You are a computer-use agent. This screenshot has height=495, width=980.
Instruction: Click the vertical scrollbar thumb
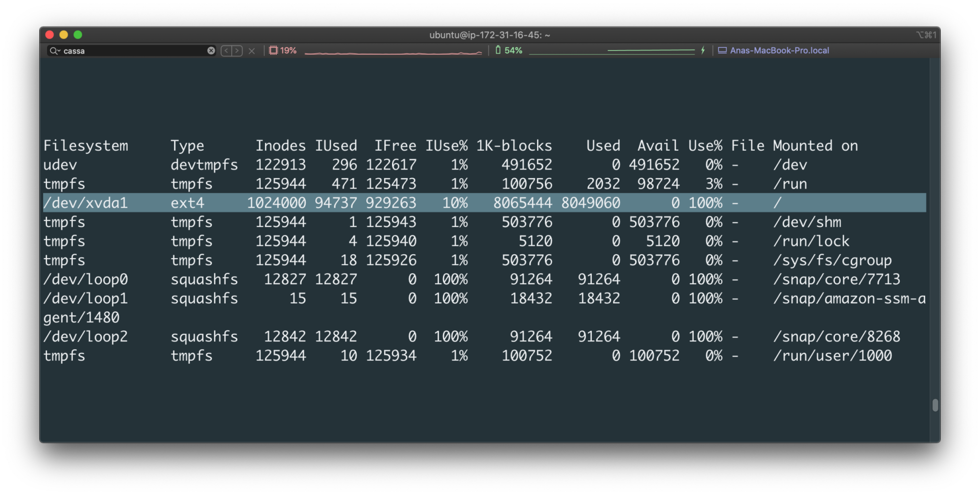(935, 405)
